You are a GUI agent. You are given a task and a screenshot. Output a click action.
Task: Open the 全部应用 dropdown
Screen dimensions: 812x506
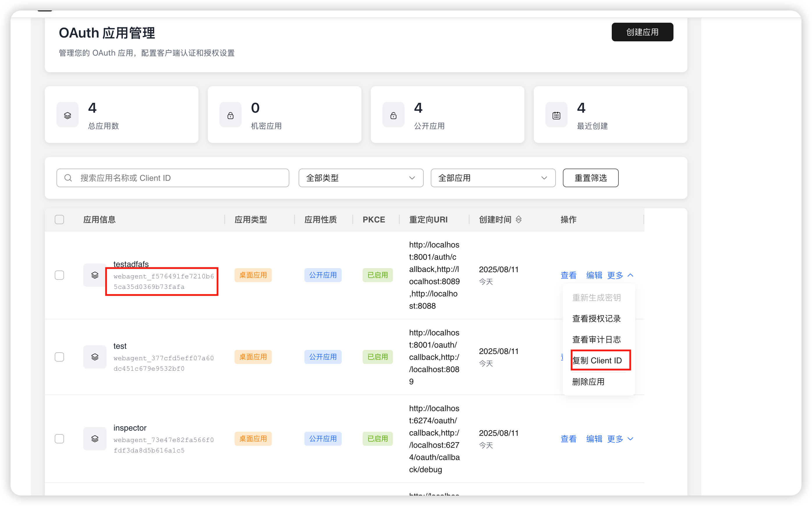(x=493, y=178)
